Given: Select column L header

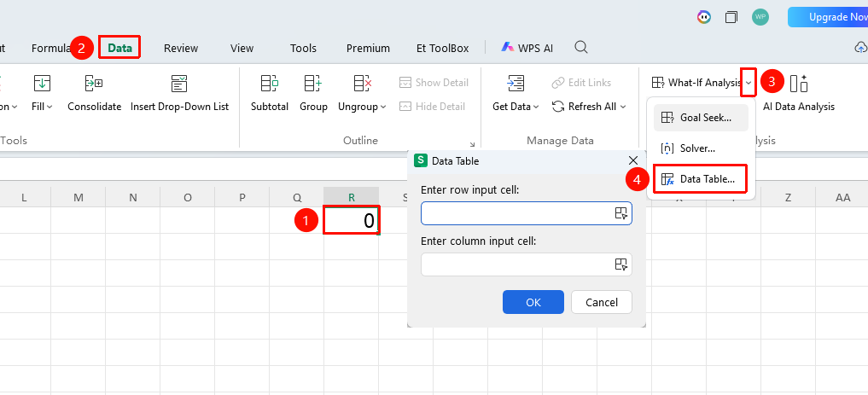Looking at the screenshot, I should pos(24,197).
